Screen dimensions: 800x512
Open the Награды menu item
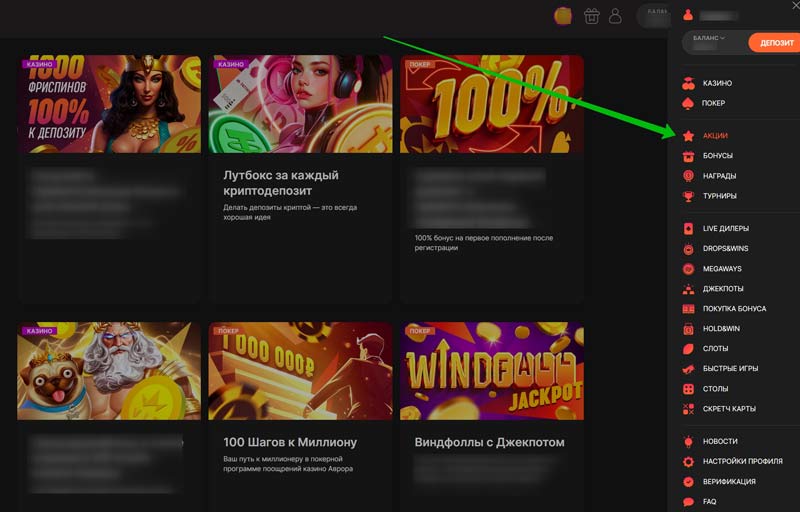(x=719, y=176)
